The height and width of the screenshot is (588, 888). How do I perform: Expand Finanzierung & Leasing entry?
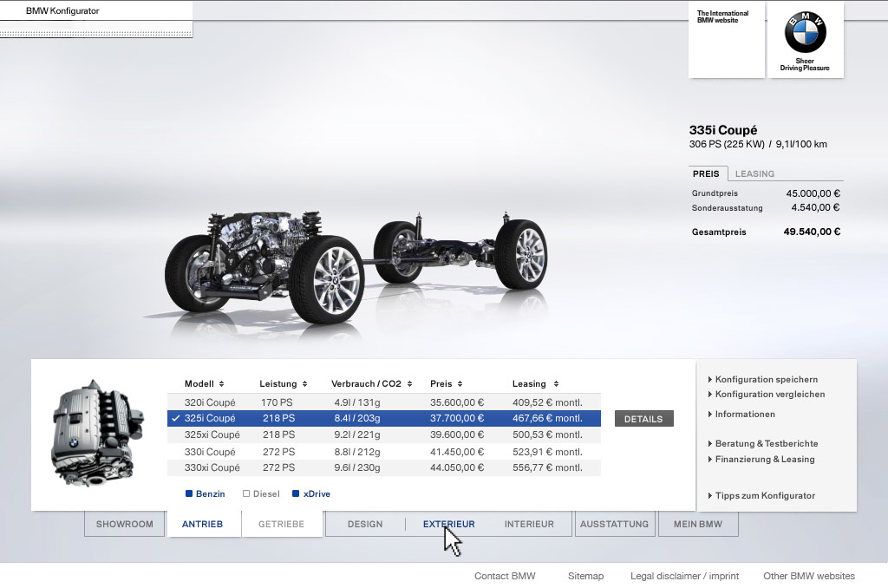point(761,460)
